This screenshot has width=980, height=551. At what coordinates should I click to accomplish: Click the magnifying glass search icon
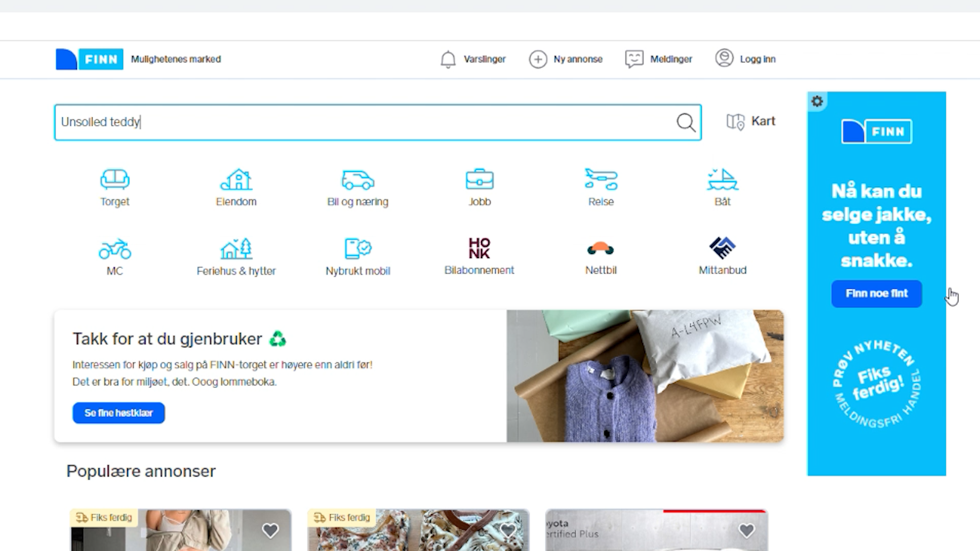pyautogui.click(x=685, y=122)
